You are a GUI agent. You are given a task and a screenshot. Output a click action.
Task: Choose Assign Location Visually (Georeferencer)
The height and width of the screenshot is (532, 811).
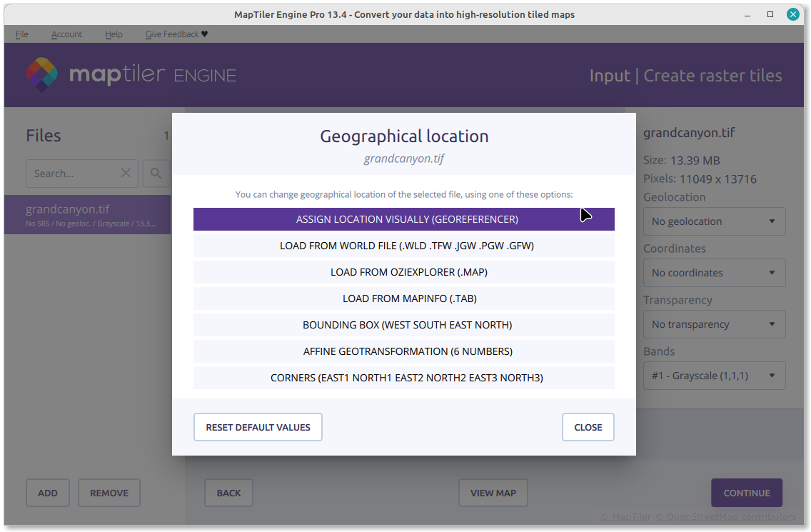point(403,219)
